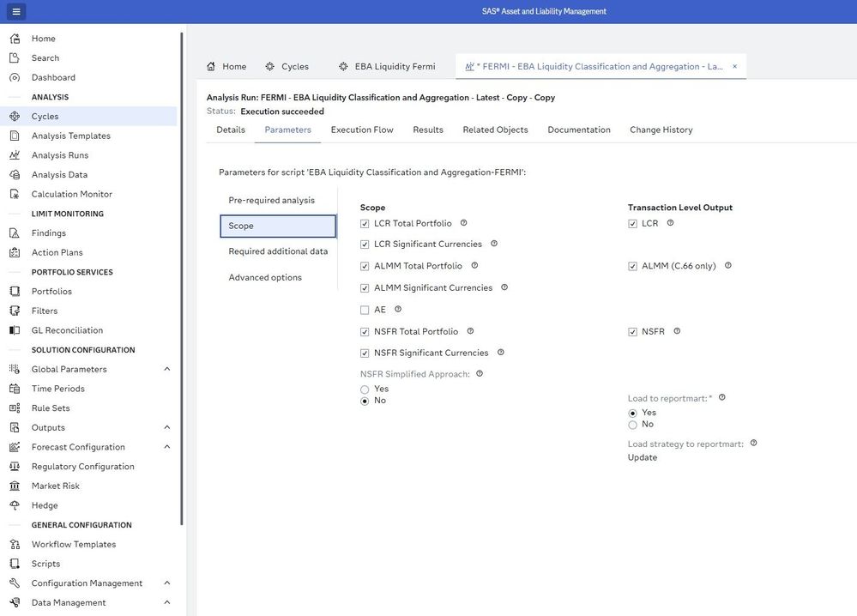This screenshot has height=616, width=857.
Task: Click the Update load strategy value
Action: tap(643, 457)
